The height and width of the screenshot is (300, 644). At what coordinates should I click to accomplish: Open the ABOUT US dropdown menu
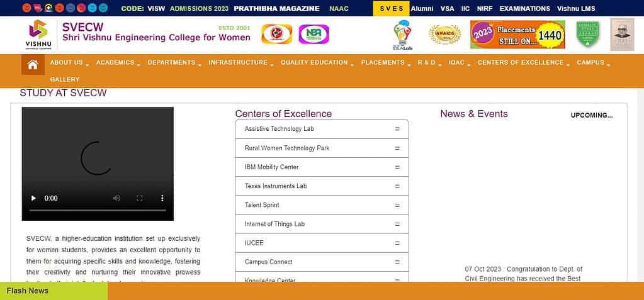[x=69, y=63]
